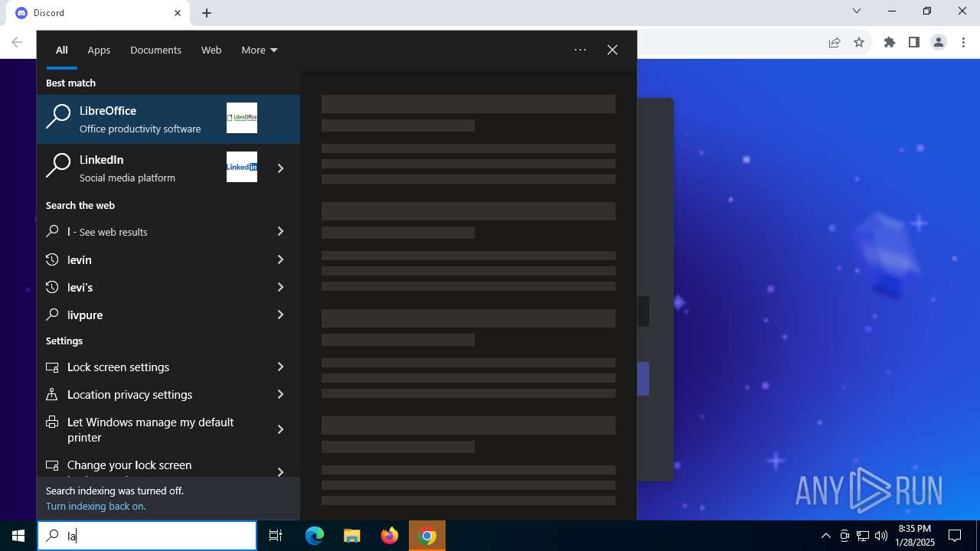Click the LibreOffice magnifier search icon
The width and height of the screenshot is (980, 551).
pyautogui.click(x=58, y=116)
